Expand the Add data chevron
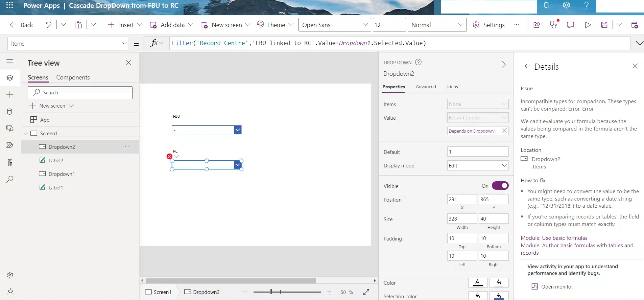The image size is (644, 300). pos(191,25)
